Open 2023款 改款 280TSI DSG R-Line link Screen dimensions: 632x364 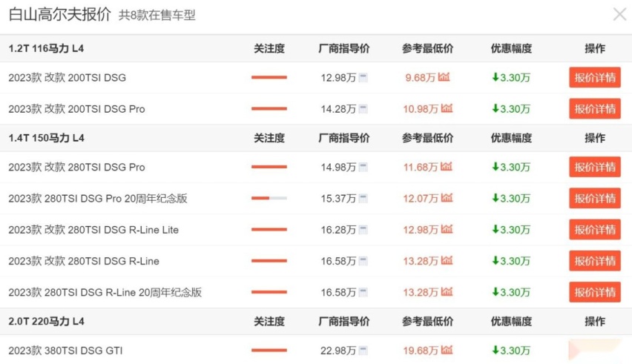tap(84, 261)
